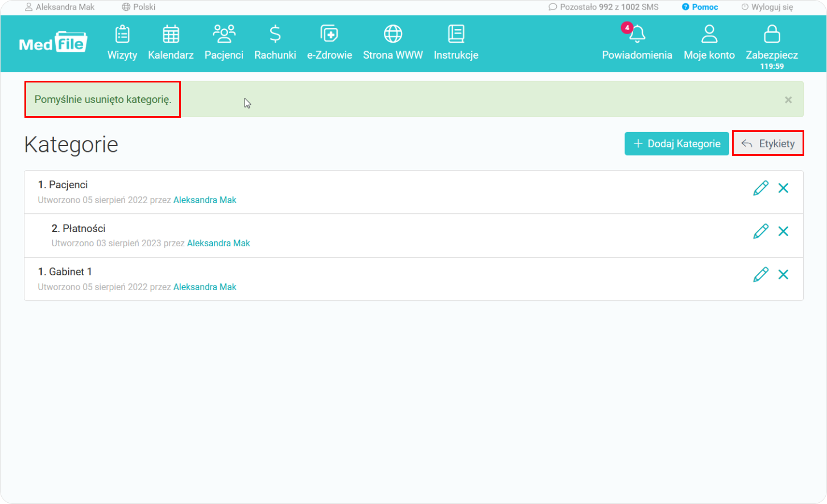Click session timer 119:59

pyautogui.click(x=772, y=66)
